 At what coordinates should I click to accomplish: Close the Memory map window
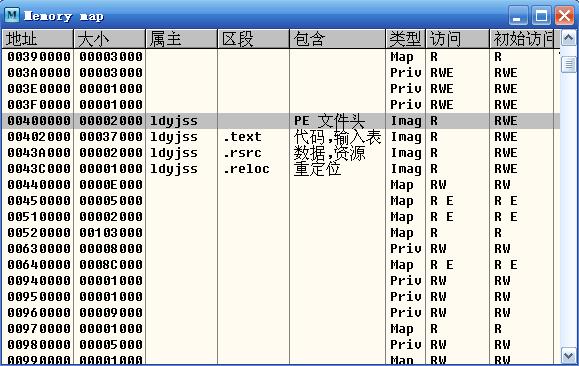click(565, 16)
